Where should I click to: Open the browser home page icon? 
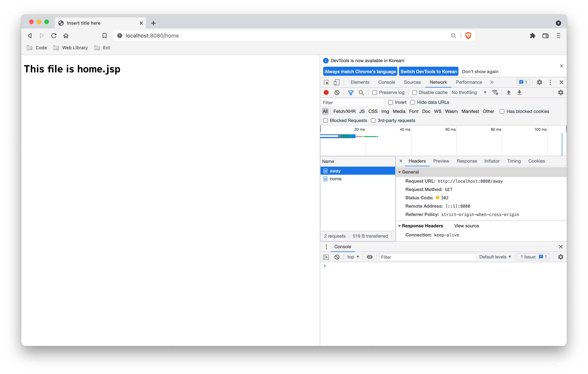66,36
